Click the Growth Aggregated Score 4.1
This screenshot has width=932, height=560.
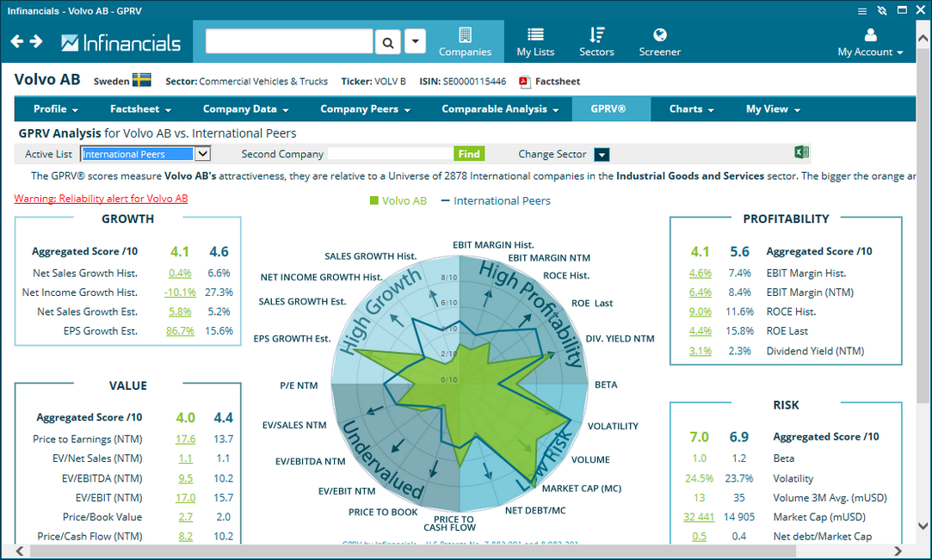coord(180,252)
